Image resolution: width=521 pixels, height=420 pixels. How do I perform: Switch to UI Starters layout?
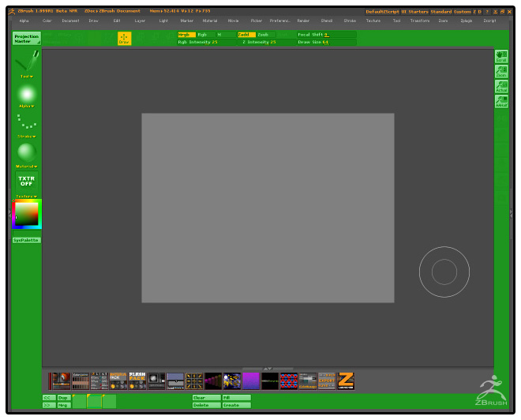click(x=414, y=12)
